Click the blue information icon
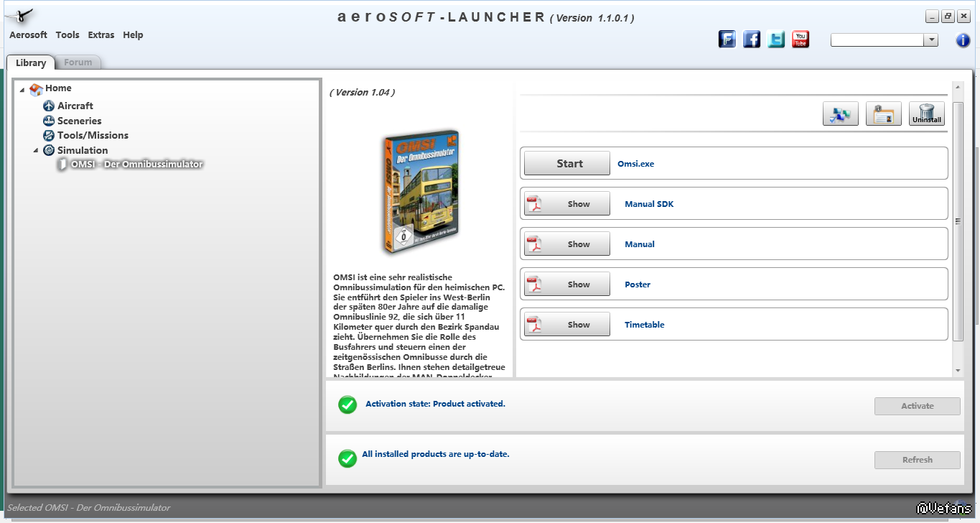Image resolution: width=980 pixels, height=523 pixels. click(963, 40)
